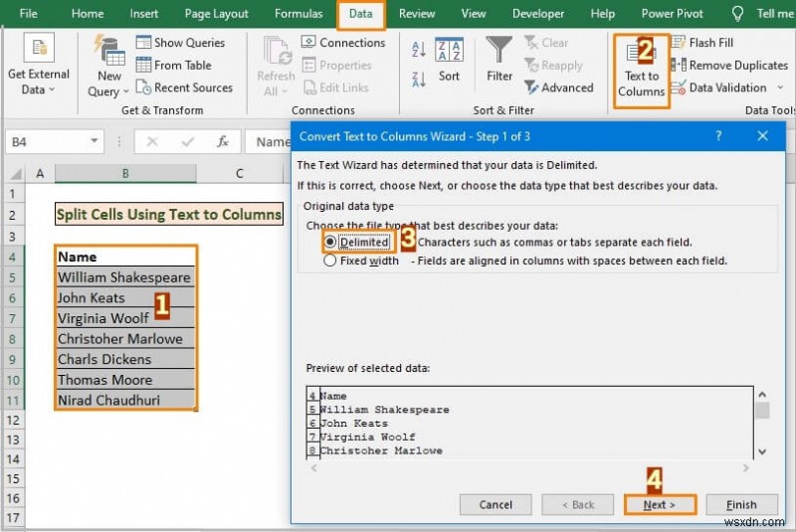Select column C header
The width and height of the screenshot is (796, 532).
coord(240,174)
